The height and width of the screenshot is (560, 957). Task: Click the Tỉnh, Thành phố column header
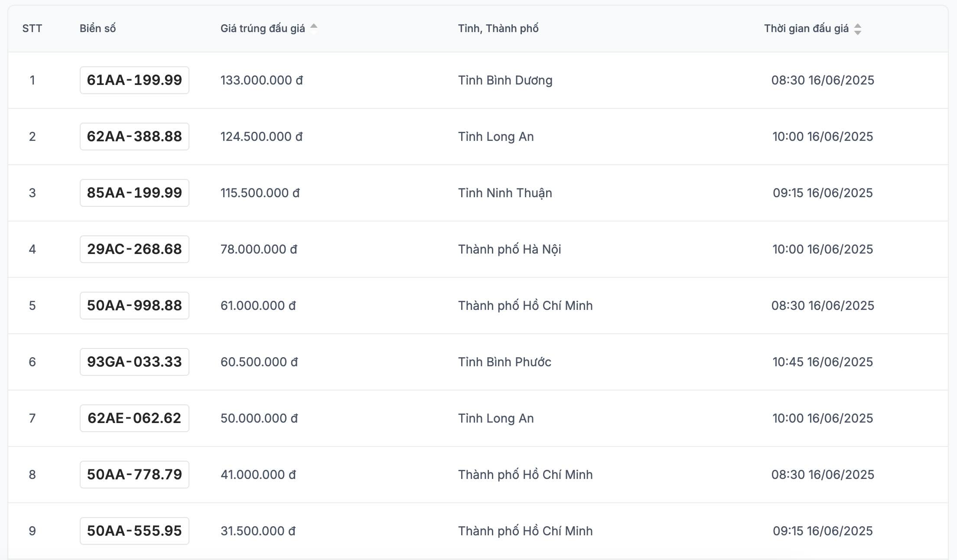point(498,29)
